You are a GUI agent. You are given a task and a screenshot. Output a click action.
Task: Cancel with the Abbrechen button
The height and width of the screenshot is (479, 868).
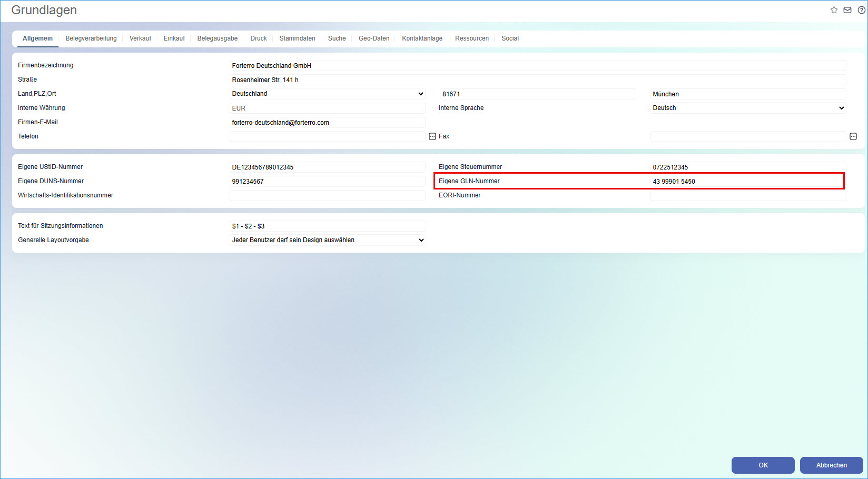tap(832, 465)
